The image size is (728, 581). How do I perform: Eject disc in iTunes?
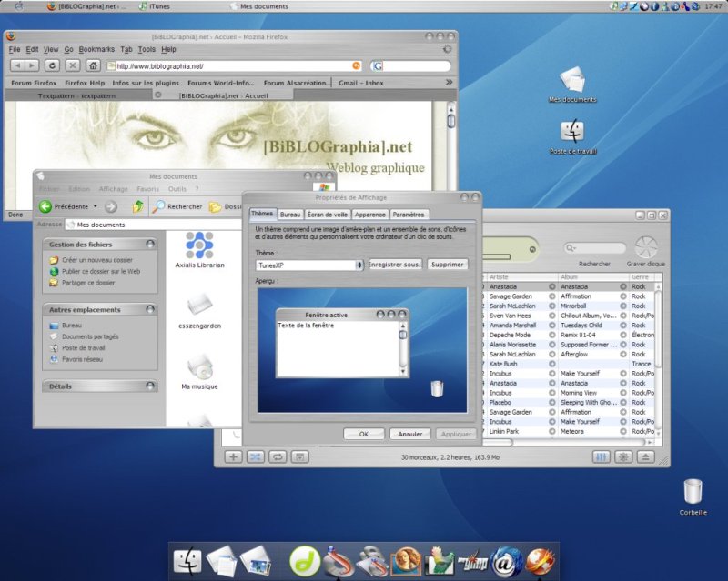645,457
